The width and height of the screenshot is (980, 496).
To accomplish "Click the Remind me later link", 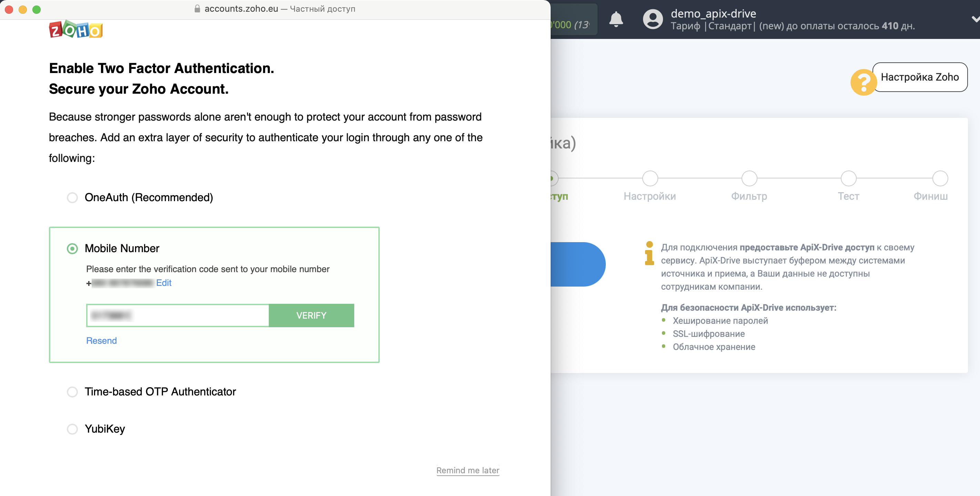I will [x=468, y=470].
